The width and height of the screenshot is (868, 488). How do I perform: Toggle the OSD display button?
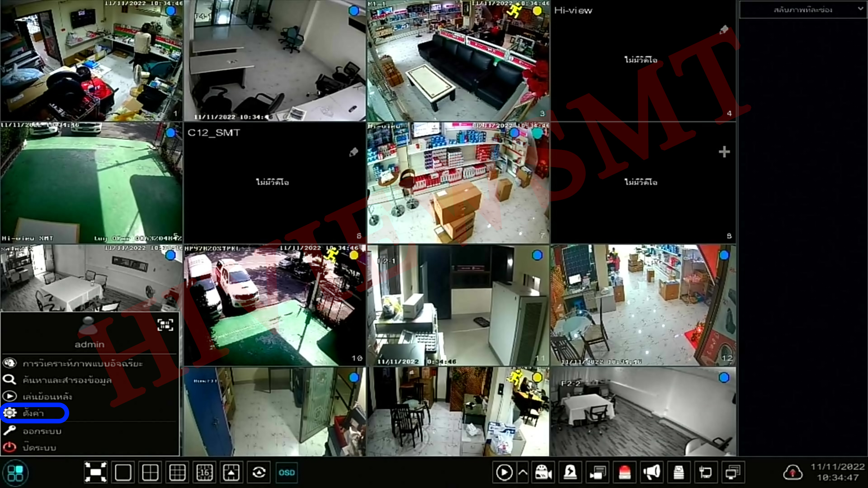click(287, 473)
